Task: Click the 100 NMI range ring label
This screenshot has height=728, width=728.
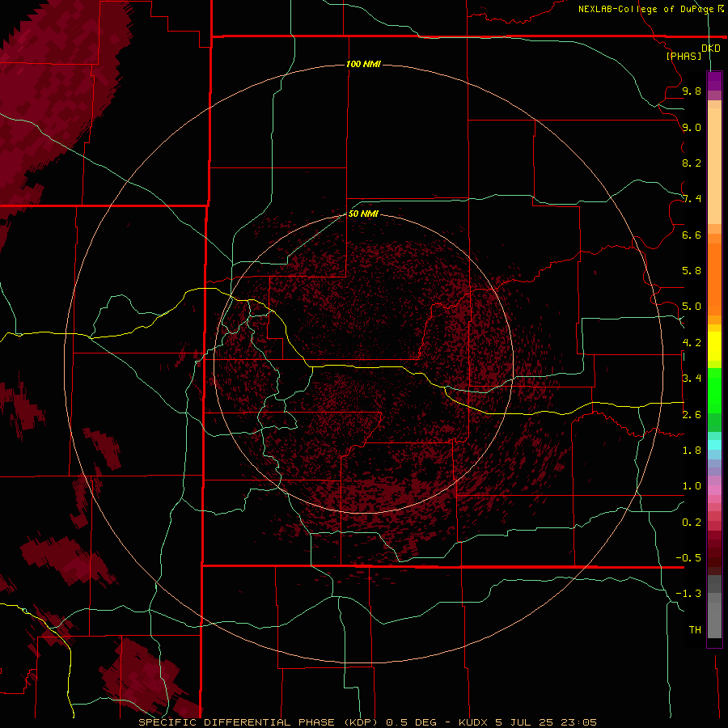Action: [x=363, y=64]
